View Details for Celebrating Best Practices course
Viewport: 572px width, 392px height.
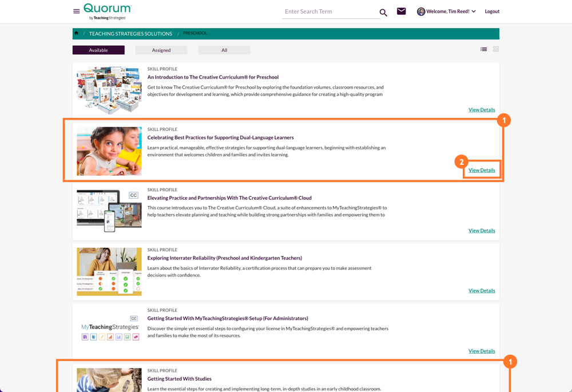(x=482, y=170)
